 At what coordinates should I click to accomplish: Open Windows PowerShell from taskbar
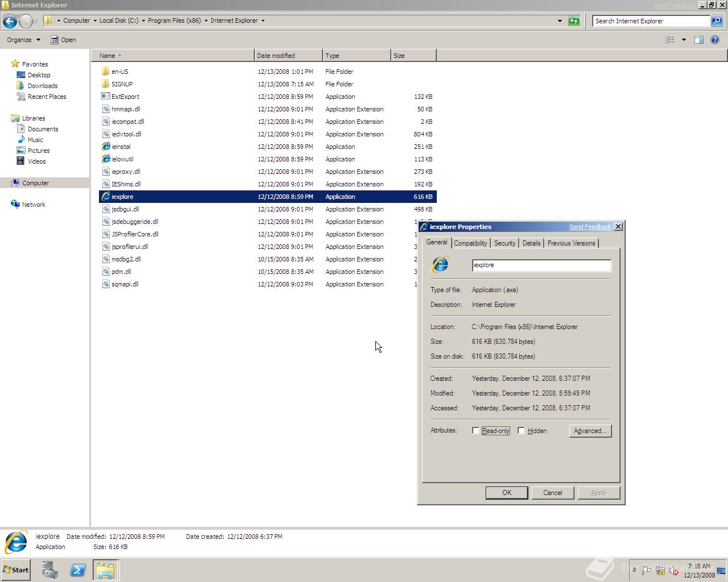[78, 569]
